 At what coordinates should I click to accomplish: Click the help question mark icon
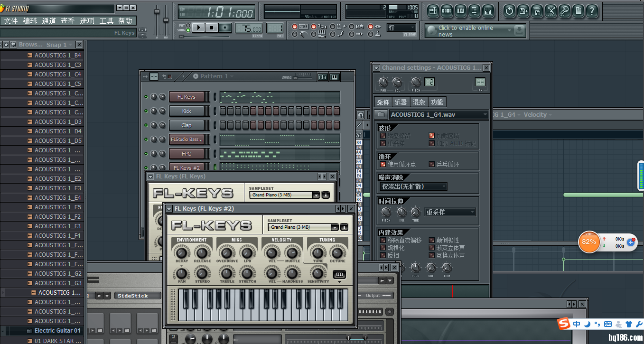(x=592, y=10)
